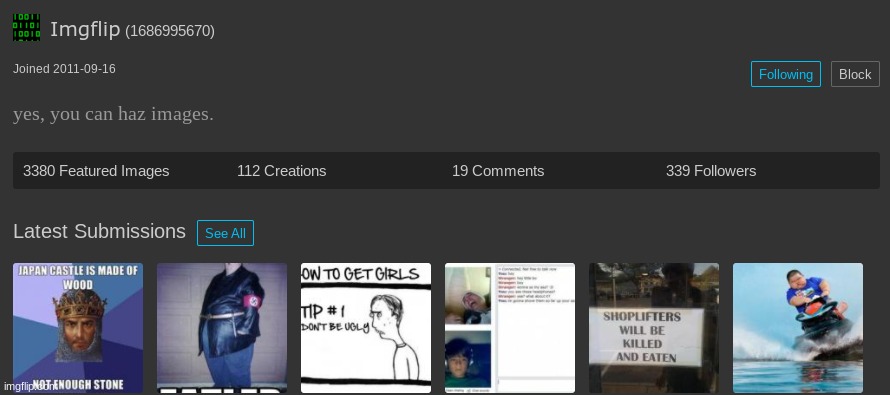Click the Latest Submissions heading
The image size is (890, 395).
coord(99,232)
